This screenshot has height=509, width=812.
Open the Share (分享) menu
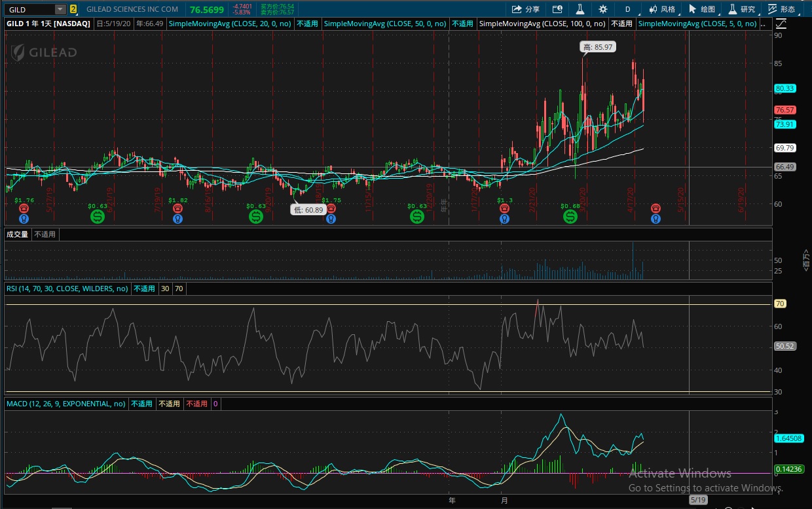526,9
